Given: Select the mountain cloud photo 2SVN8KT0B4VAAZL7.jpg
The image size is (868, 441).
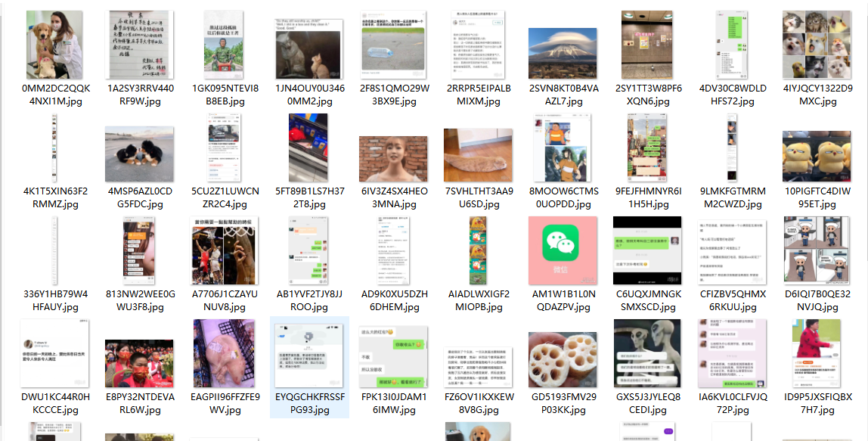Looking at the screenshot, I should click(563, 53).
